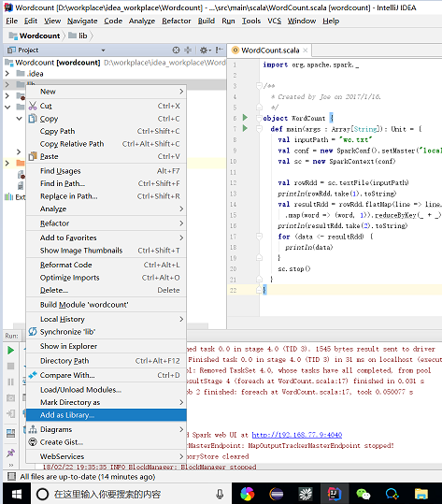
Task: Click the Pause icon in Run panel
Action: 10,382
